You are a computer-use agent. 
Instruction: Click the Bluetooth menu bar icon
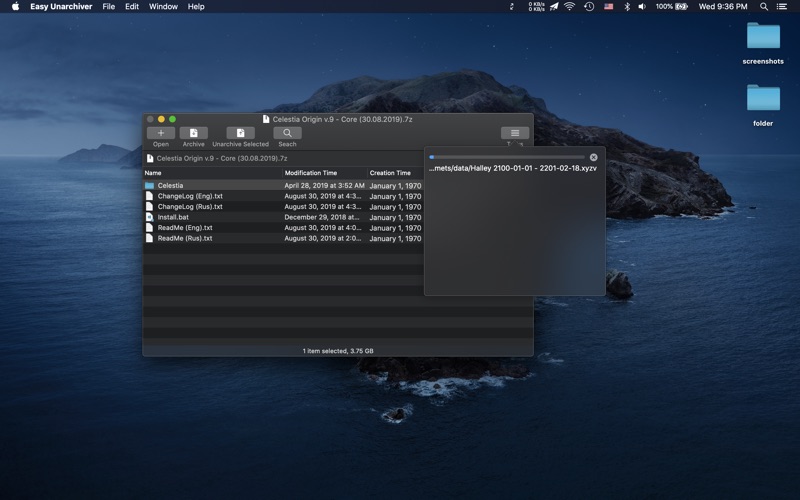click(627, 7)
